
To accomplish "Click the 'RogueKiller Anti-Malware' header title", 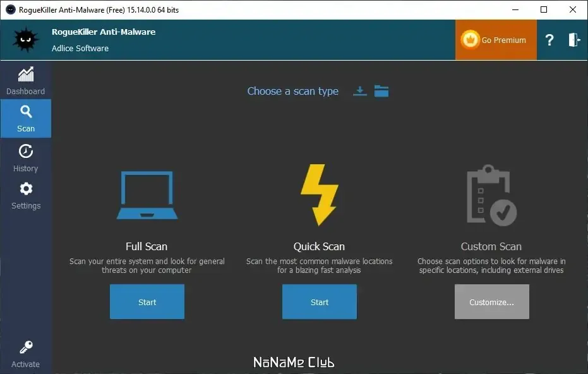I will coord(104,32).
